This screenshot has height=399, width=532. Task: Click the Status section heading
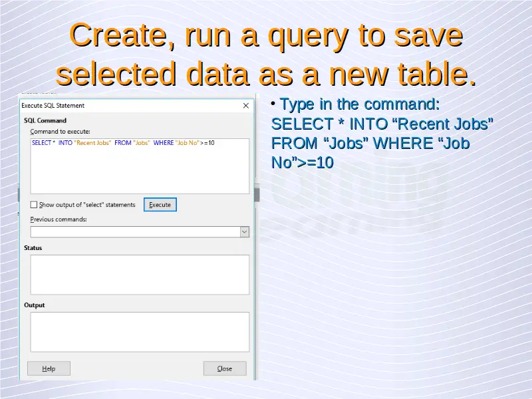33,247
